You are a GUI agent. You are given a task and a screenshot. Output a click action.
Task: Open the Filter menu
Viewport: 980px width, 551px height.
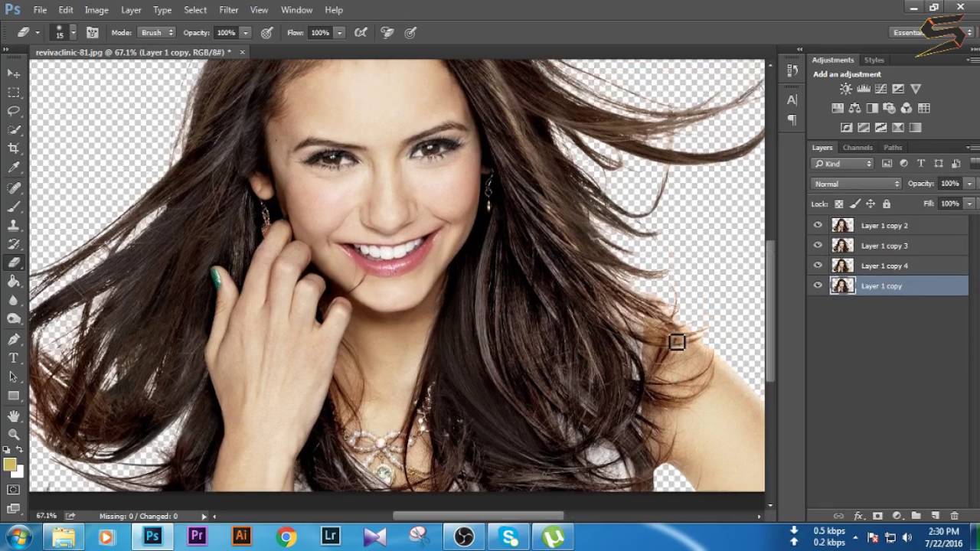point(229,10)
